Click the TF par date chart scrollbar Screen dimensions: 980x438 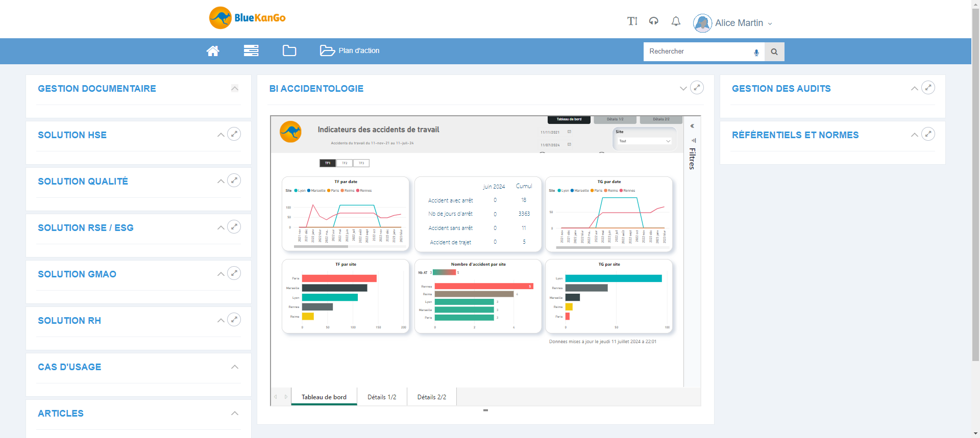click(321, 246)
